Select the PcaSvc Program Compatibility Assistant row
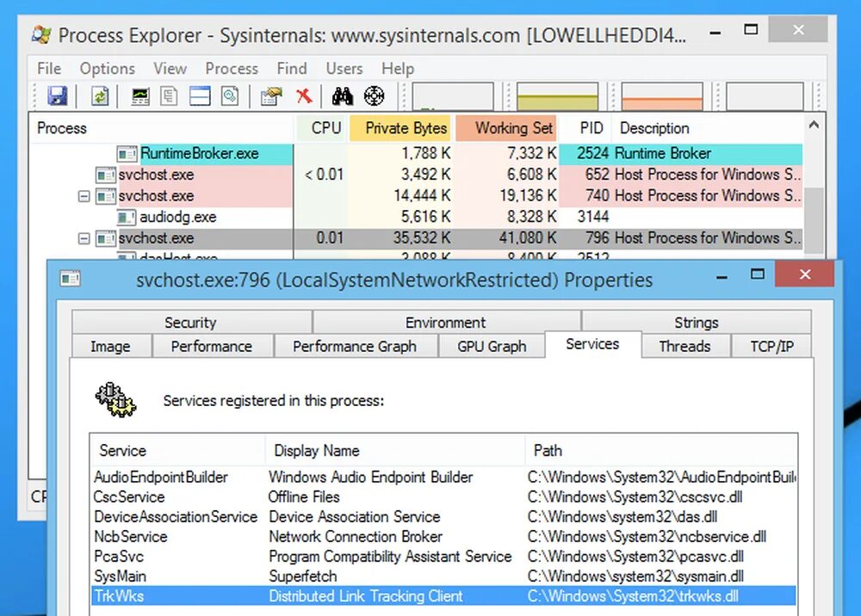 (443, 557)
